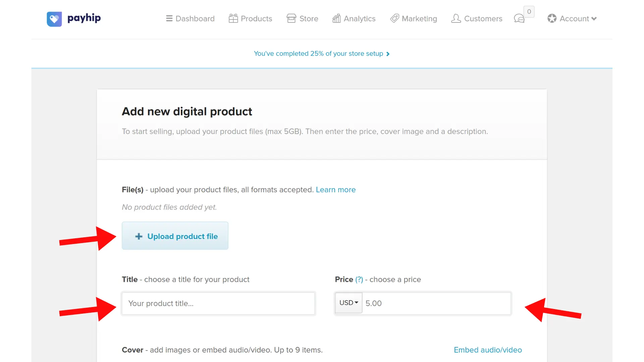Click the Store shopfront icon
Image resolution: width=644 pixels, height=362 pixels.
pos(291,18)
